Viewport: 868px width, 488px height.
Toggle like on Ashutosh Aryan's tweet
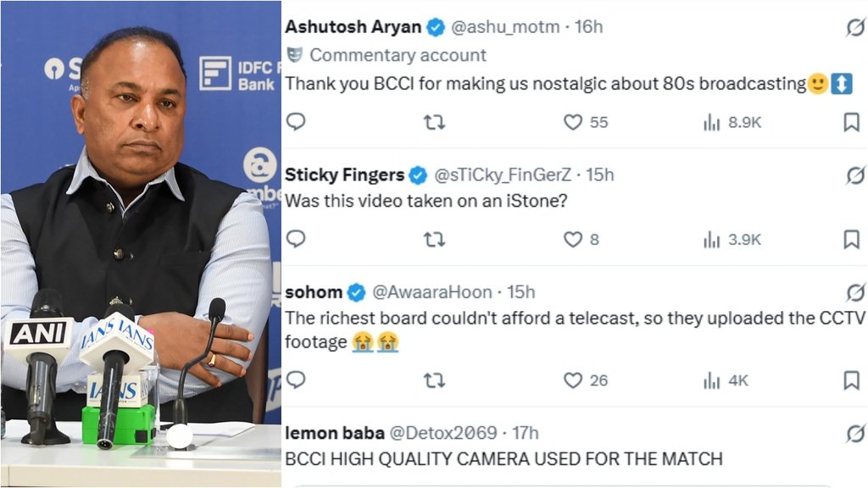(573, 122)
